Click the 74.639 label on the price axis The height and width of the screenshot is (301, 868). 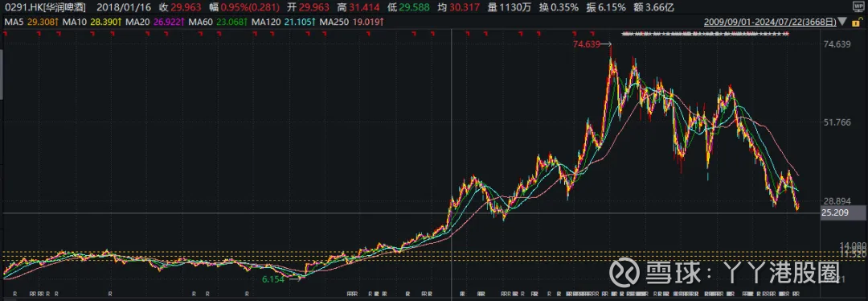836,44
